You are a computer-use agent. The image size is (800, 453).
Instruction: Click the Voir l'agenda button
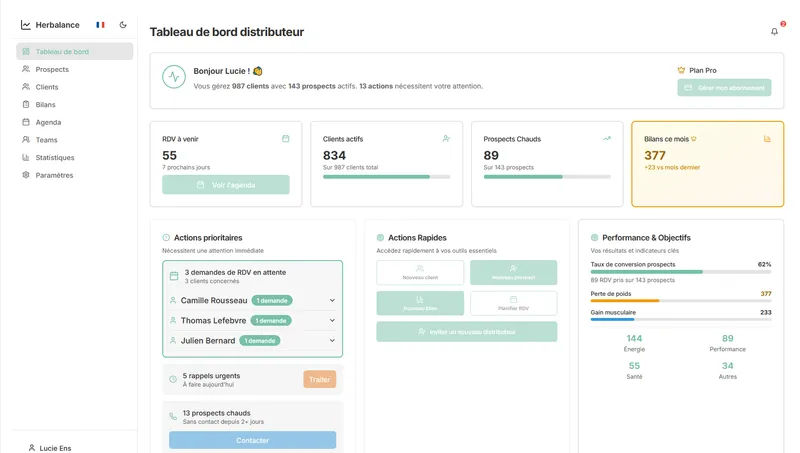click(x=225, y=185)
